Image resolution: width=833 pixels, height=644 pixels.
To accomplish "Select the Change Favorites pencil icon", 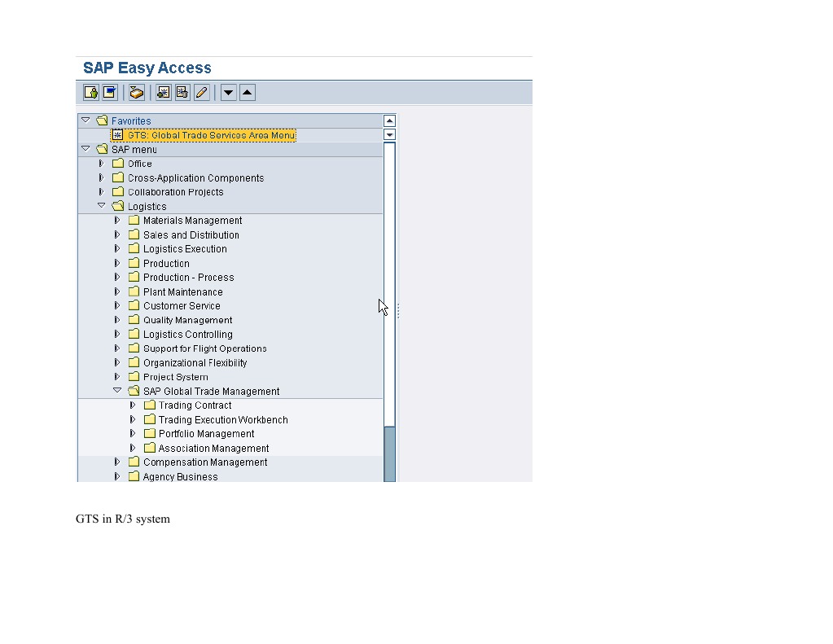I will pyautogui.click(x=201, y=92).
